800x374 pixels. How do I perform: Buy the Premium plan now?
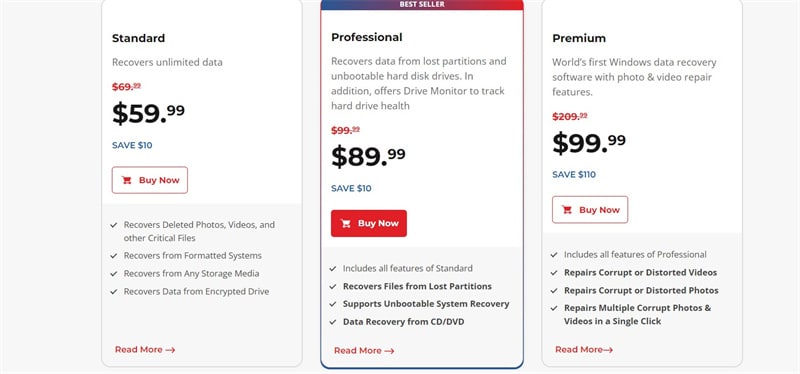coord(590,210)
